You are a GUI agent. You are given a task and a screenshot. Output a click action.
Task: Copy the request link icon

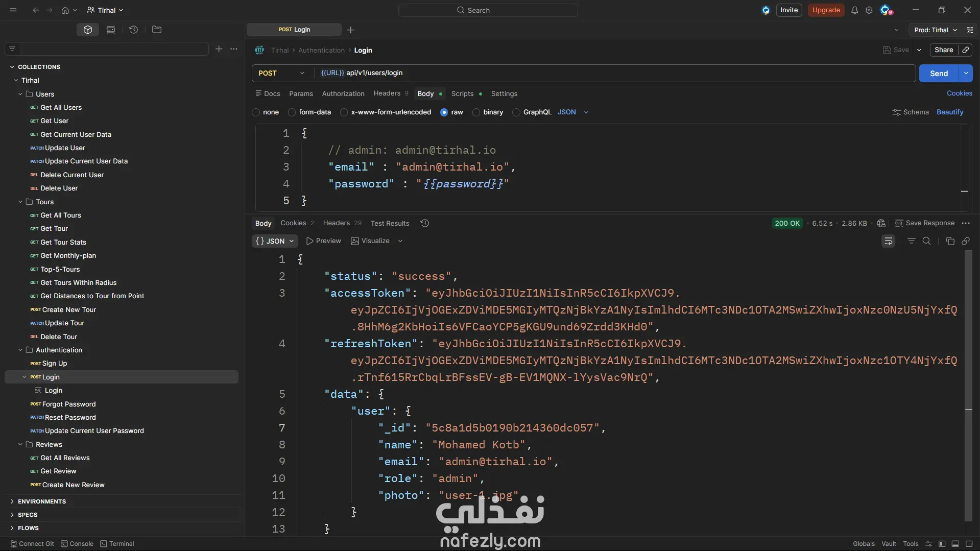pyautogui.click(x=966, y=50)
